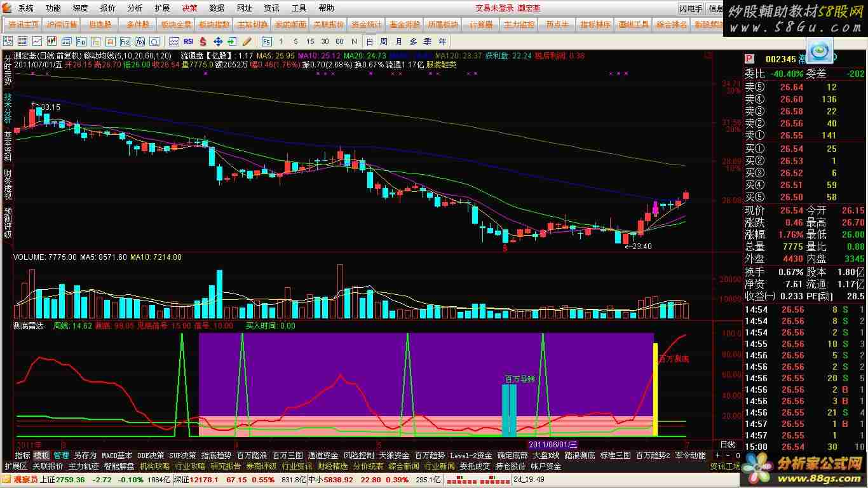Image resolution: width=868 pixels, height=488 pixels.
Task: Open the 持仓股份 bottom tab
Action: (x=510, y=466)
